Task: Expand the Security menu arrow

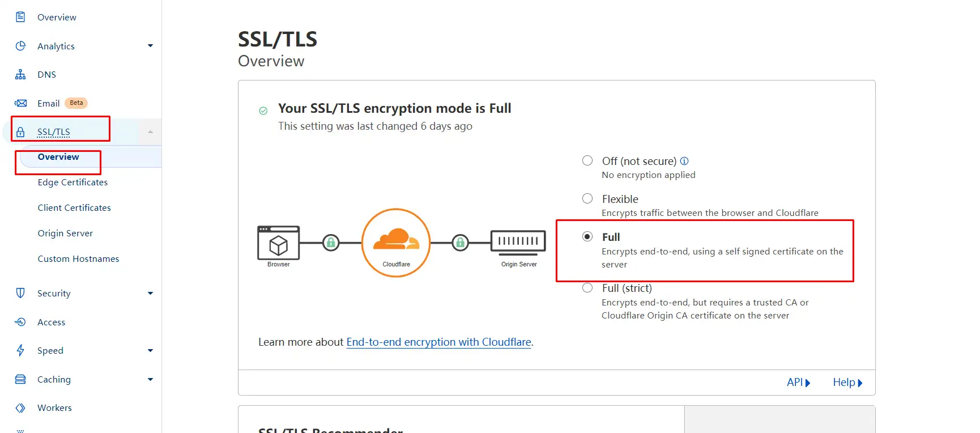Action: click(x=150, y=293)
